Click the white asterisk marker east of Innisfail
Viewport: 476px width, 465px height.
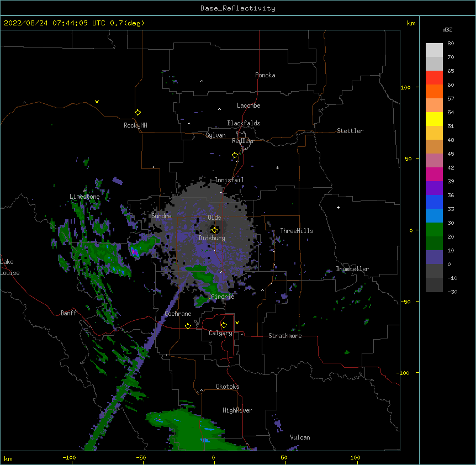277,167
